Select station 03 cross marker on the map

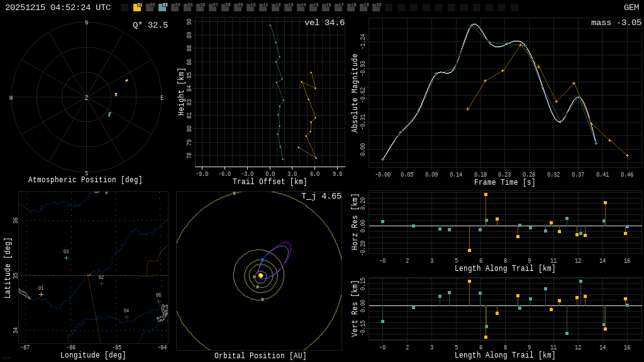click(x=66, y=258)
